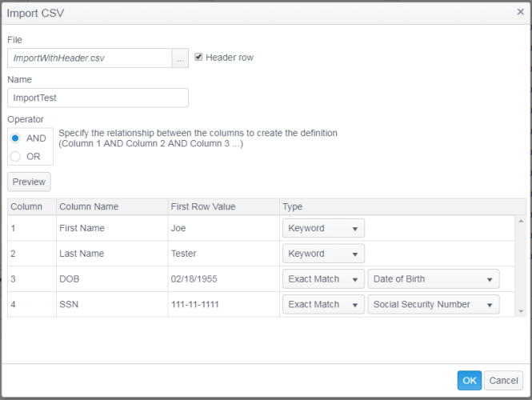This screenshot has width=532, height=400.
Task: Select the OR operator radio button
Action: tap(15, 156)
